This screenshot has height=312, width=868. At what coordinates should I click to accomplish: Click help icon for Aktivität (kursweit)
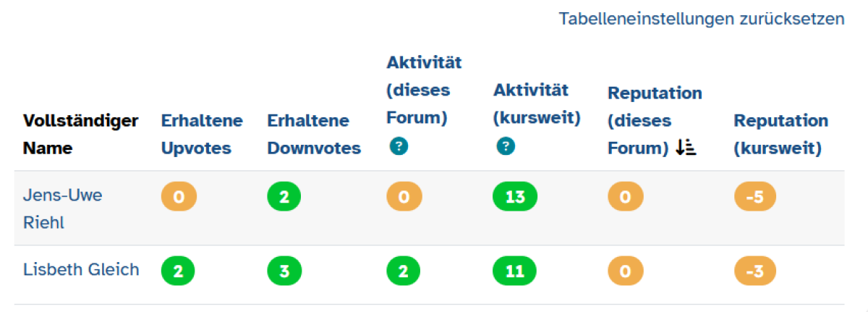pyautogui.click(x=506, y=146)
